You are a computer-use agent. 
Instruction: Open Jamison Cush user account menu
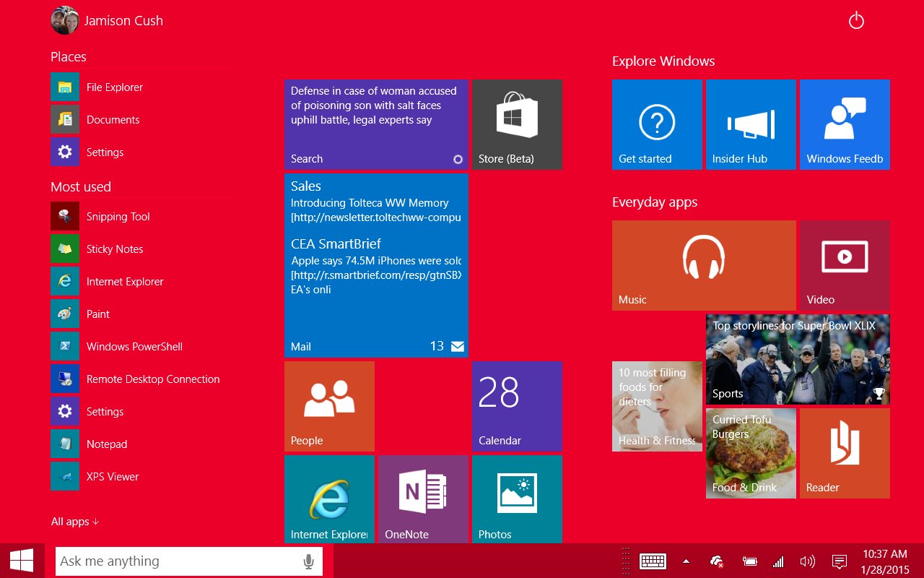coord(107,20)
